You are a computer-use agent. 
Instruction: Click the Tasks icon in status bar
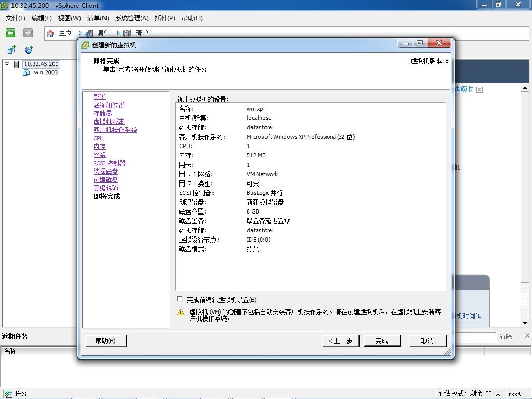[x=8, y=394]
